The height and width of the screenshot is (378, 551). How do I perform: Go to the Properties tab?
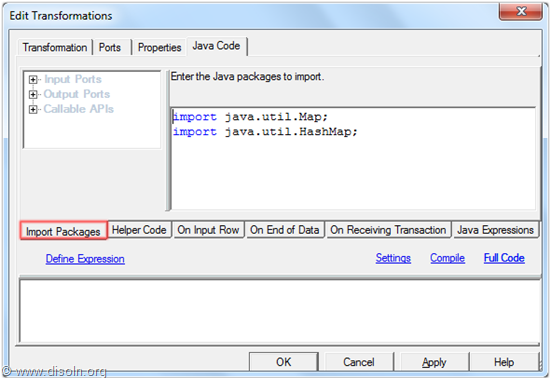tap(160, 47)
